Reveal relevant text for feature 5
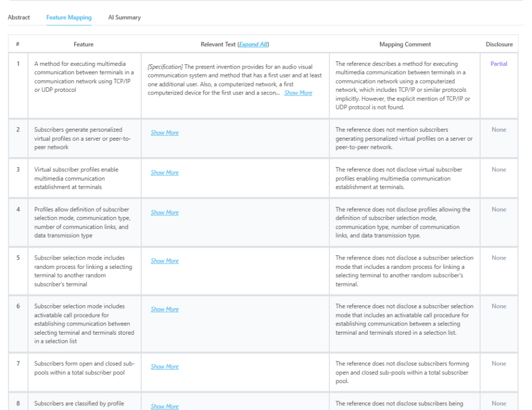This screenshot has width=532, height=410. (x=165, y=261)
